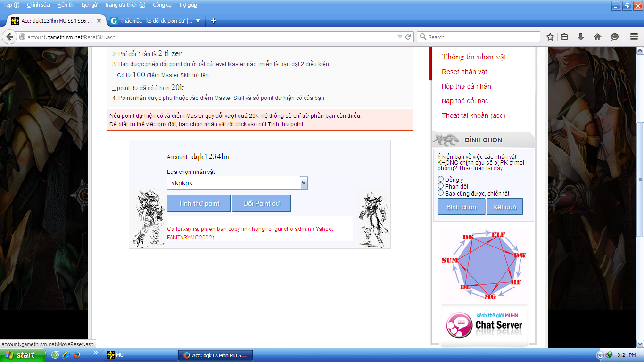
Task: Switch to the MU taskbar window
Action: pos(140,355)
